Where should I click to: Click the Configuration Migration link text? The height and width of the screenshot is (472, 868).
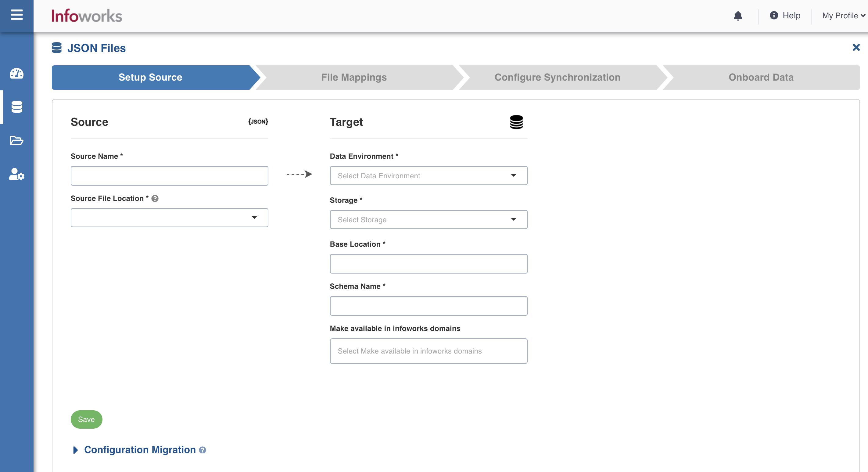click(x=140, y=450)
